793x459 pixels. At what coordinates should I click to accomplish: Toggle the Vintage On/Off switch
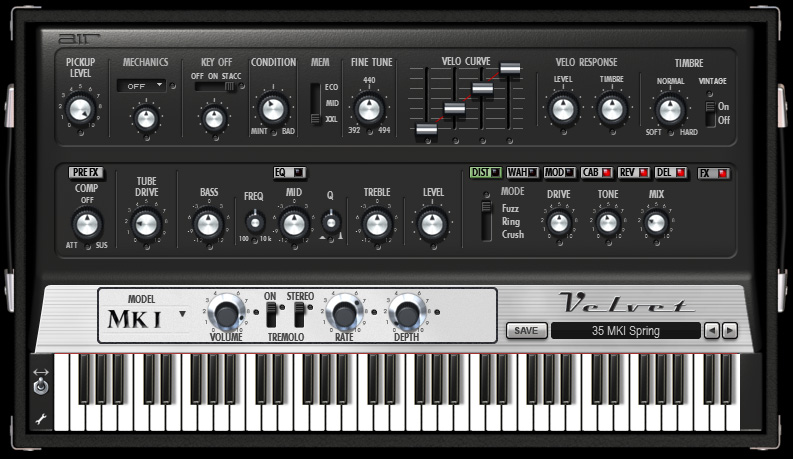click(x=711, y=113)
